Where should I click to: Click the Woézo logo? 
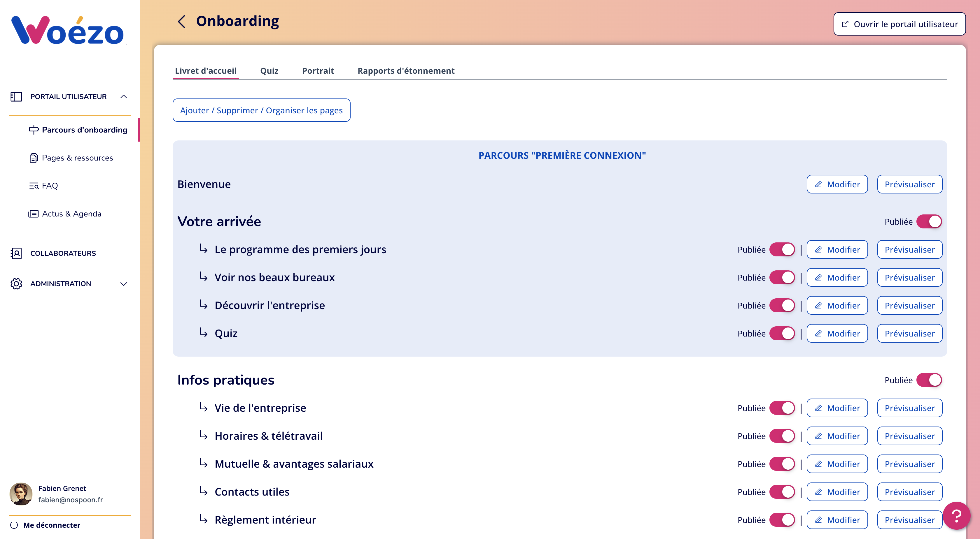[x=68, y=30]
